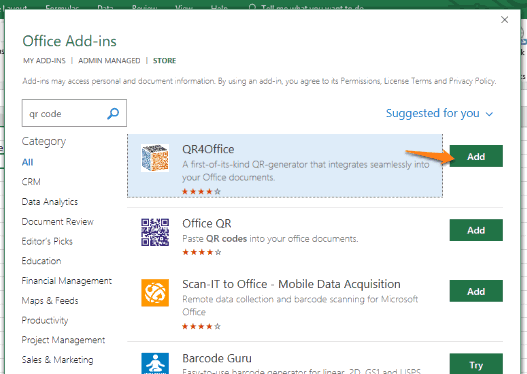
Task: Choose the Editor's Picks category
Action: (x=47, y=241)
